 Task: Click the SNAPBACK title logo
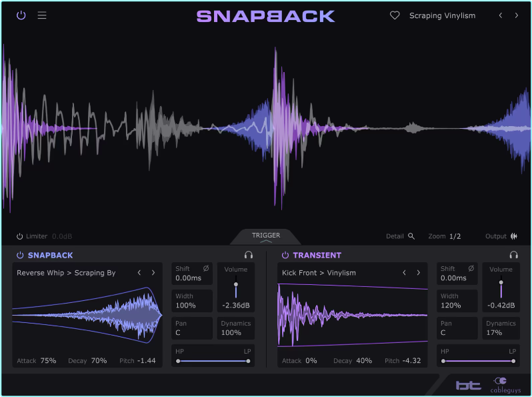(265, 16)
